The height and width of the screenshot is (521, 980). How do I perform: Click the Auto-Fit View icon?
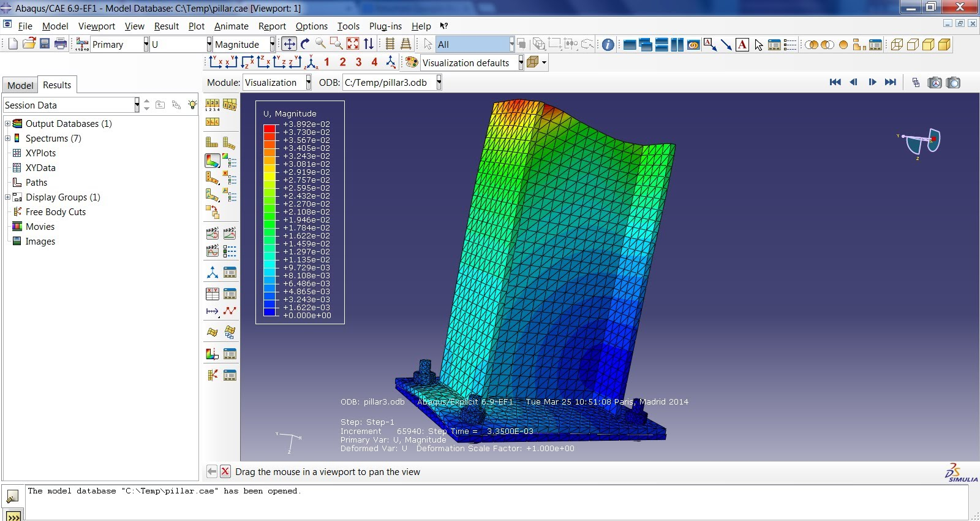353,44
